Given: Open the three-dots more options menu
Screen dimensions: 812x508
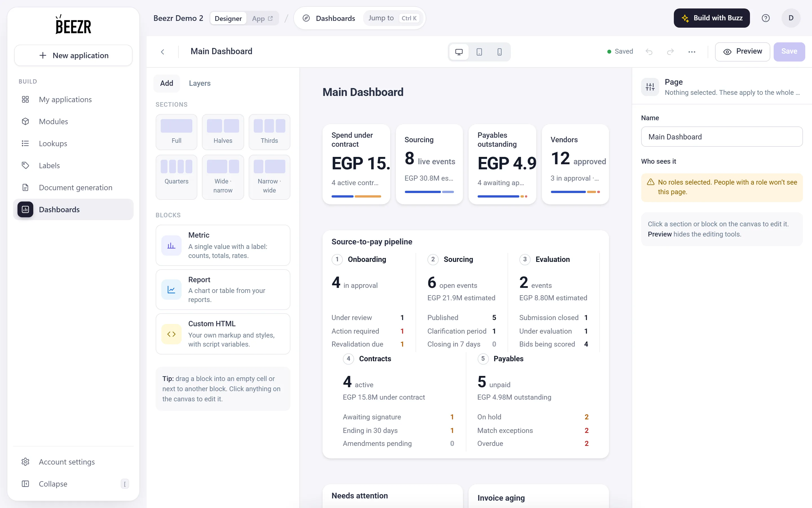Looking at the screenshot, I should pyautogui.click(x=692, y=52).
